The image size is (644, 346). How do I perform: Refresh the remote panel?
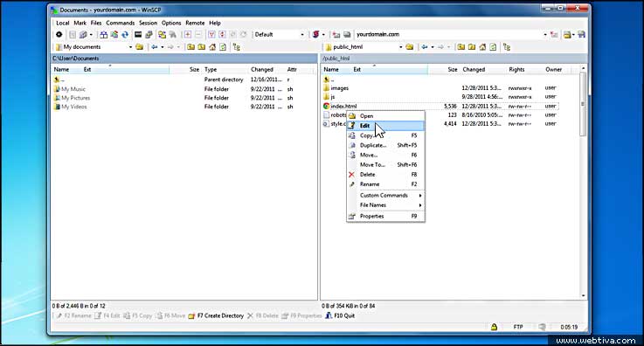(x=493, y=47)
